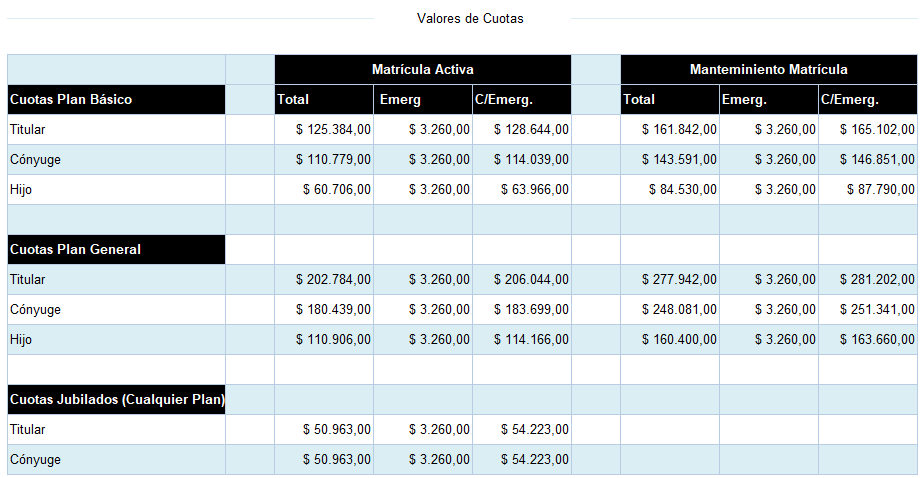Select the $ 110.779,00 Cónyuge total

click(x=333, y=160)
